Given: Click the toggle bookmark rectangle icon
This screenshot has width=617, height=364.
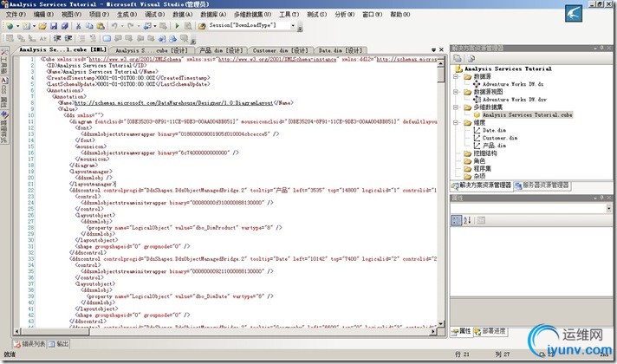Looking at the screenshot, I should click(107, 38).
